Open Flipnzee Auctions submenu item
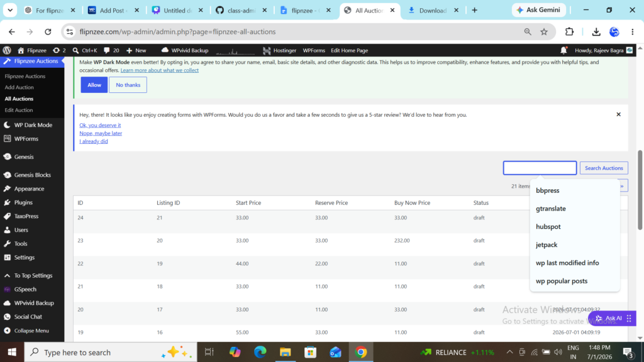644x362 pixels. point(25,76)
